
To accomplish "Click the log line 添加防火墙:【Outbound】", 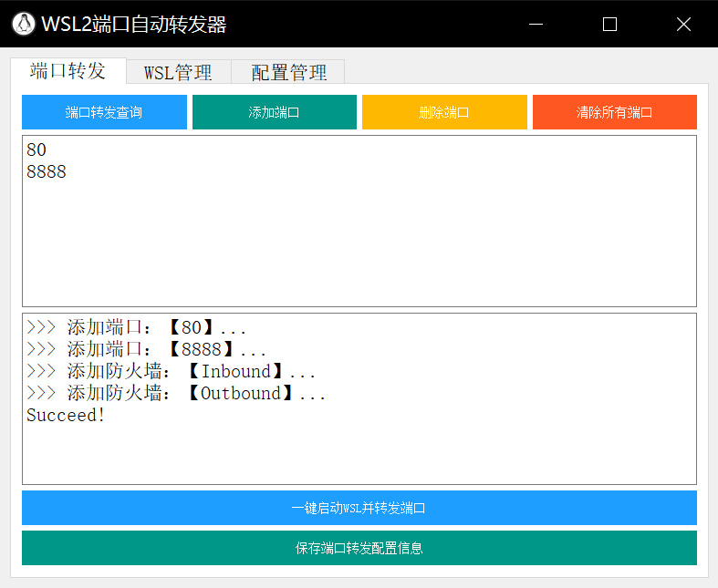I will coord(176,394).
